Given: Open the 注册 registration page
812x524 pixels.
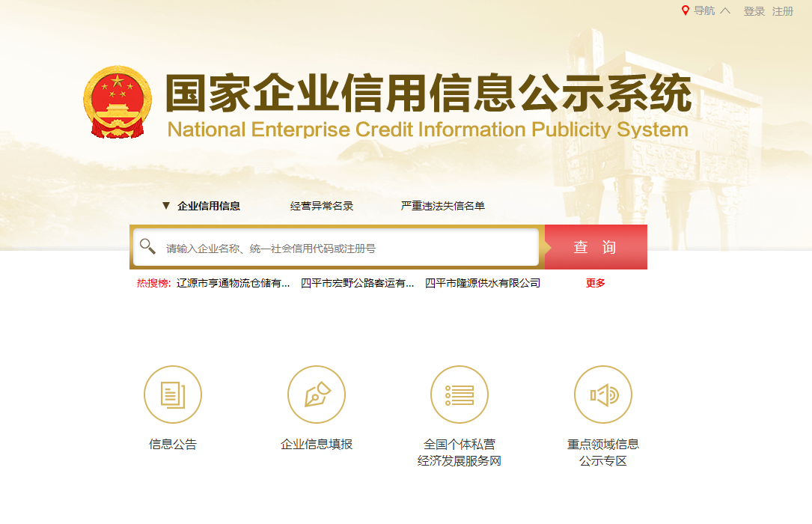Looking at the screenshot, I should 783,11.
